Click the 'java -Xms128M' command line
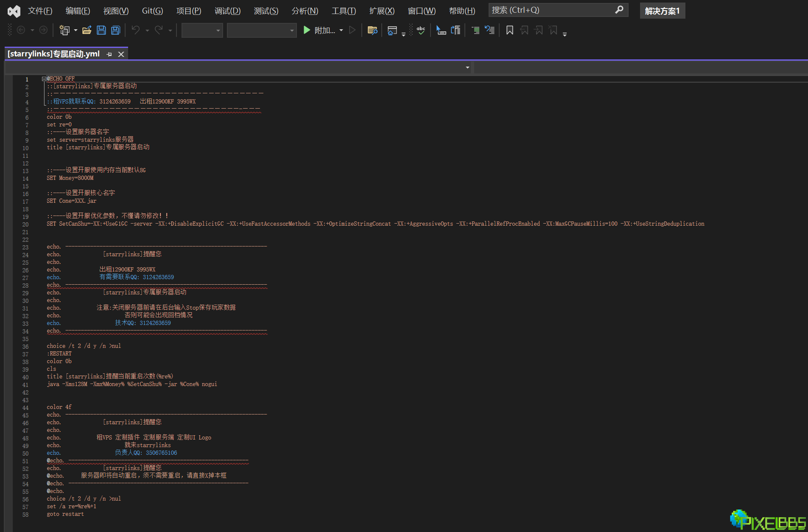Viewport: 808px width, 532px height. coord(132,384)
